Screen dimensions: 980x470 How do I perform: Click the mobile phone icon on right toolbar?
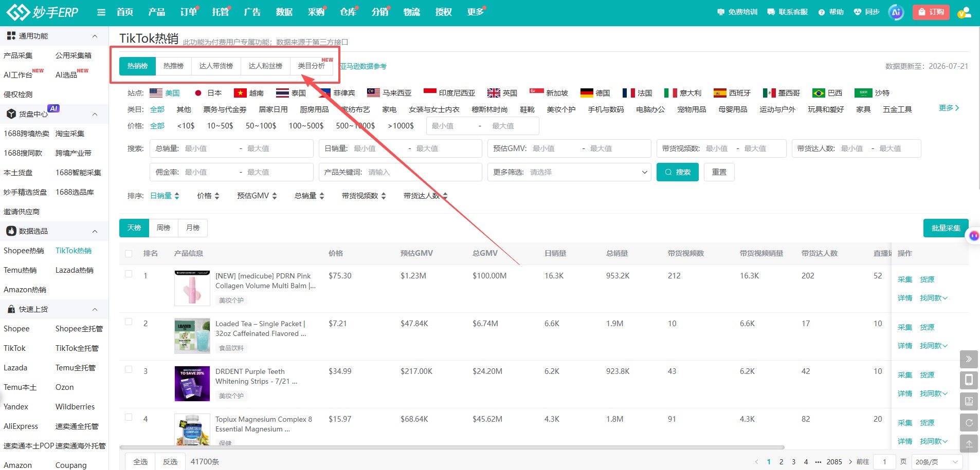pyautogui.click(x=969, y=380)
